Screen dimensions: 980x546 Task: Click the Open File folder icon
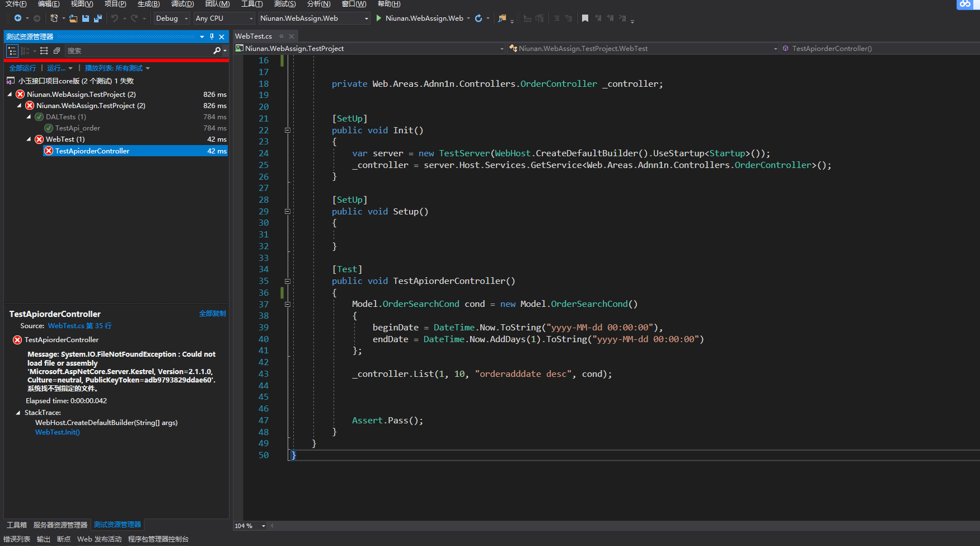(x=73, y=18)
